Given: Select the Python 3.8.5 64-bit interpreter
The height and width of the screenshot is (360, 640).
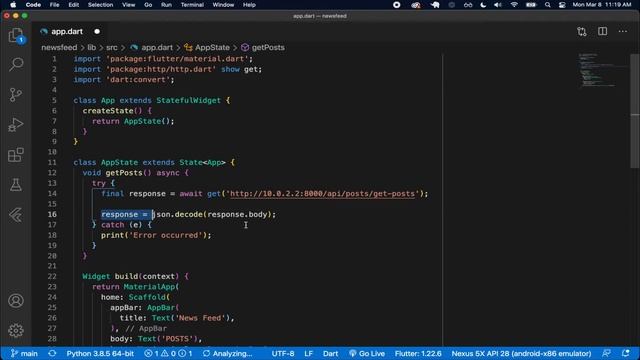Looking at the screenshot, I should point(100,353).
